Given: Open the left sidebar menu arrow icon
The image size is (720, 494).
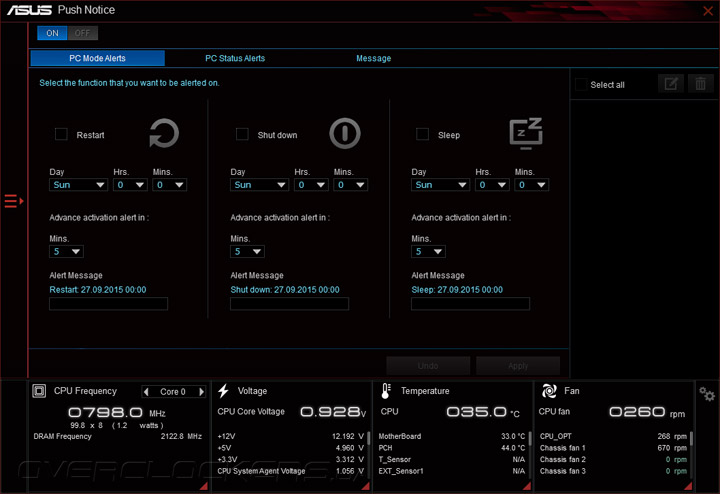Looking at the screenshot, I should pos(13,201).
